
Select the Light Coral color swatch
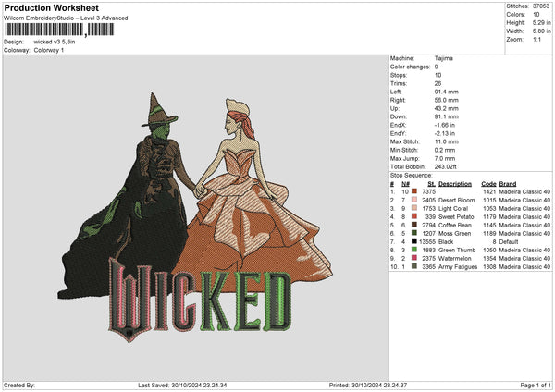414,208
